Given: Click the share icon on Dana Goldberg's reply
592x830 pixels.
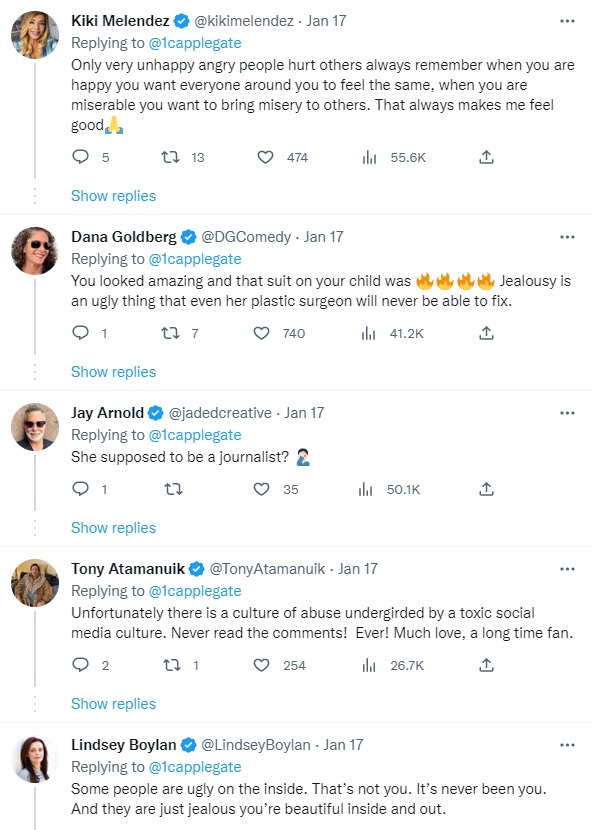Looking at the screenshot, I should tap(486, 333).
